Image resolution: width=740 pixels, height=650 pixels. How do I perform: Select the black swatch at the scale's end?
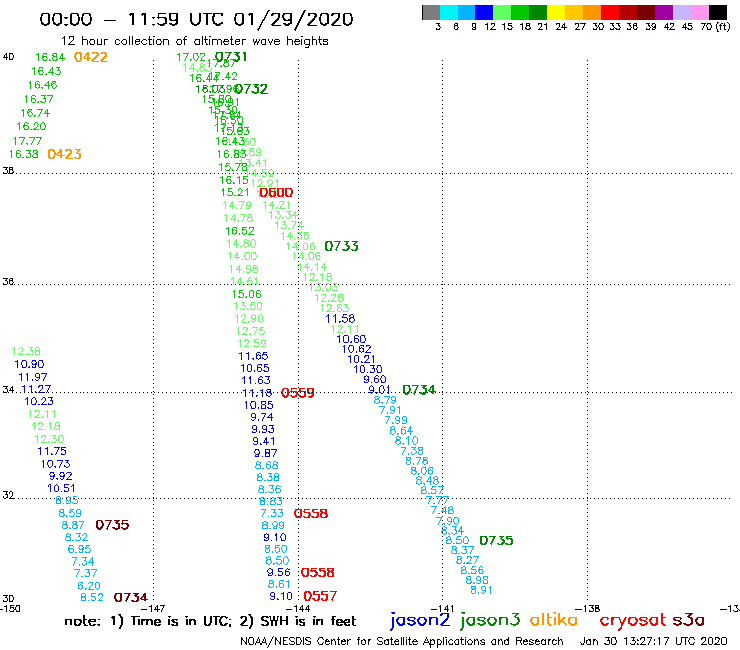click(x=718, y=12)
